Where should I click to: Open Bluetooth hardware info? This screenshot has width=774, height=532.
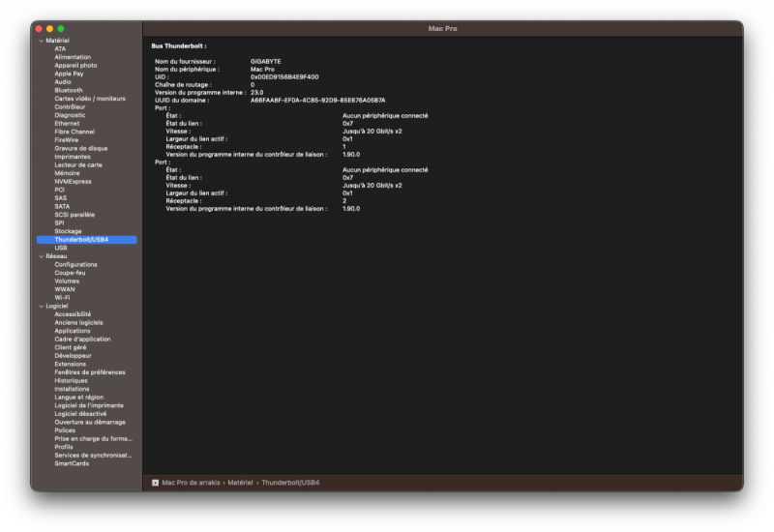pos(69,90)
